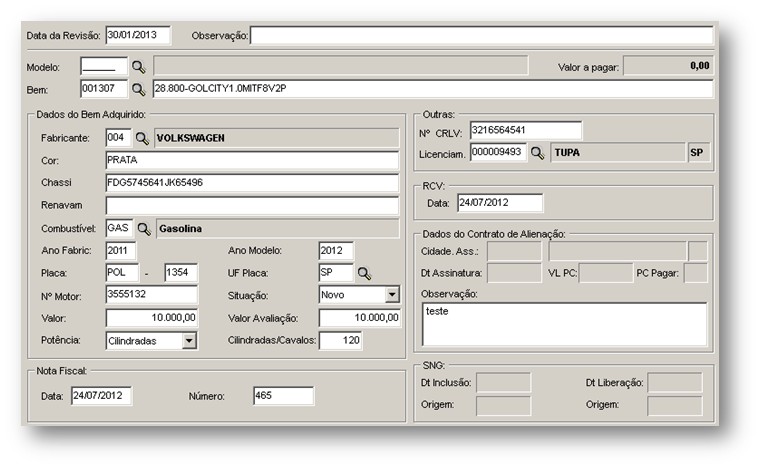This screenshot has width=761, height=468.
Task: Edit Placa numbers field 1354
Action: tap(181, 273)
